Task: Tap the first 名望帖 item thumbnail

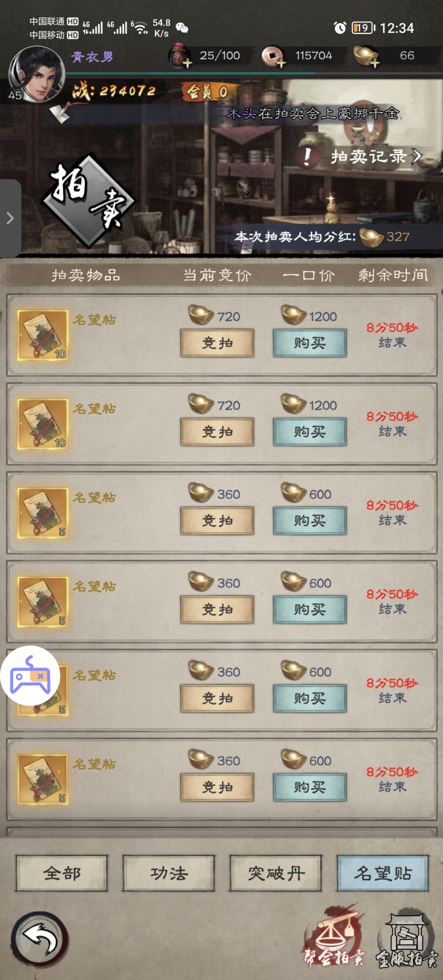Action: tap(43, 335)
